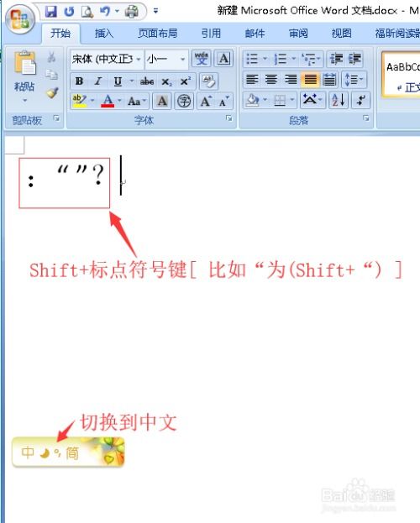
Task: Click the 粘贴 paste button
Action: click(x=24, y=71)
